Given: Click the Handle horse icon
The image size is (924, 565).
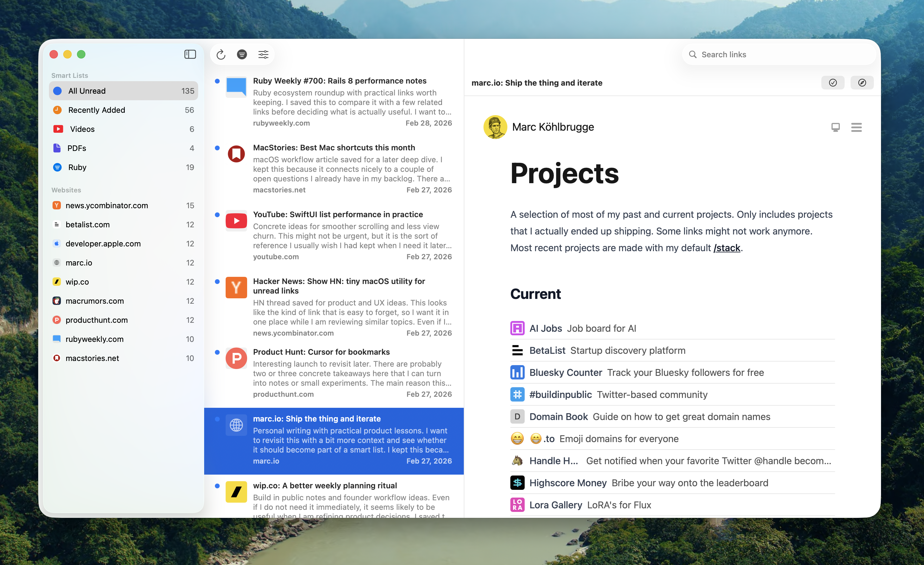Looking at the screenshot, I should pyautogui.click(x=517, y=461).
